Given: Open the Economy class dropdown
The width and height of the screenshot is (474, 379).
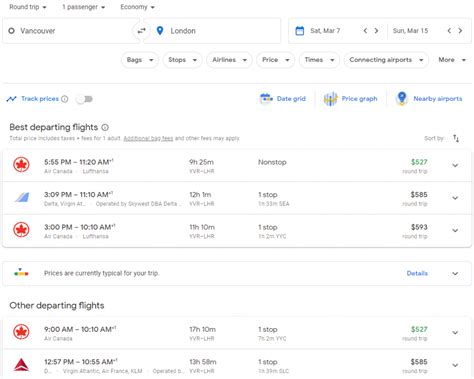Looking at the screenshot, I should point(137,7).
